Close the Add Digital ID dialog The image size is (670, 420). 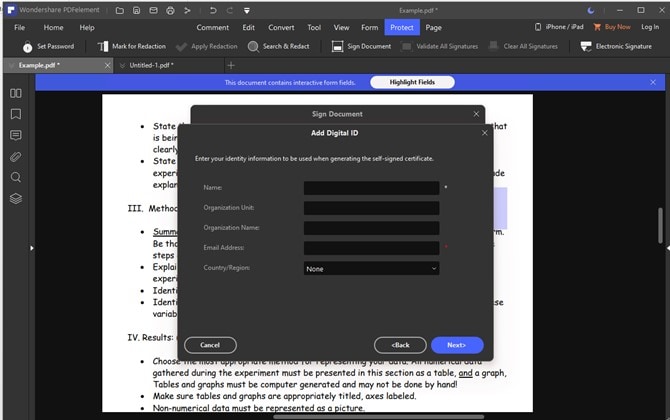[485, 133]
